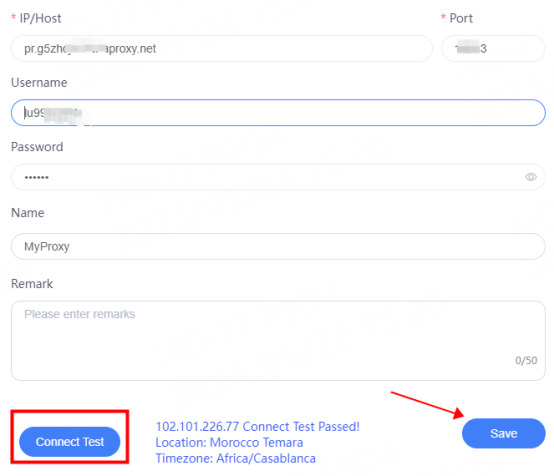Reveal the password with the eye icon
The image size is (554, 476).
coord(530,177)
